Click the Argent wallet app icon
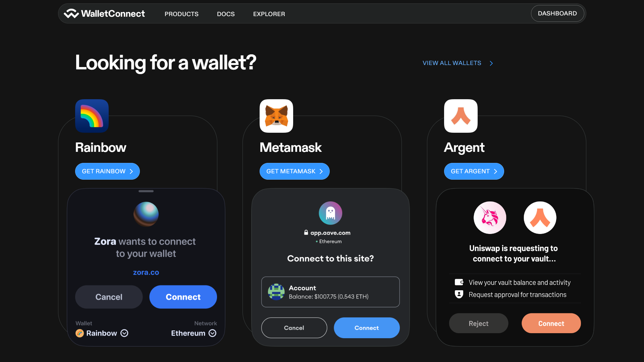Viewport: 644px width, 362px height. click(461, 116)
